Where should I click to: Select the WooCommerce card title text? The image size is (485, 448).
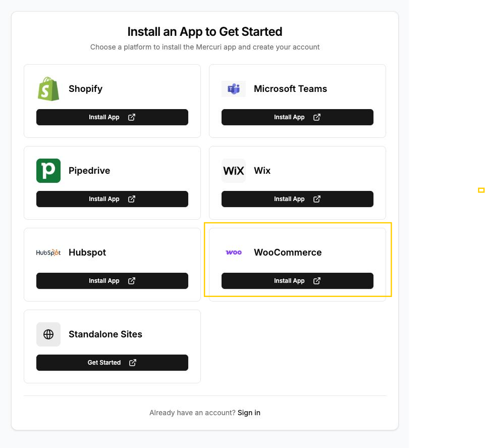click(288, 253)
